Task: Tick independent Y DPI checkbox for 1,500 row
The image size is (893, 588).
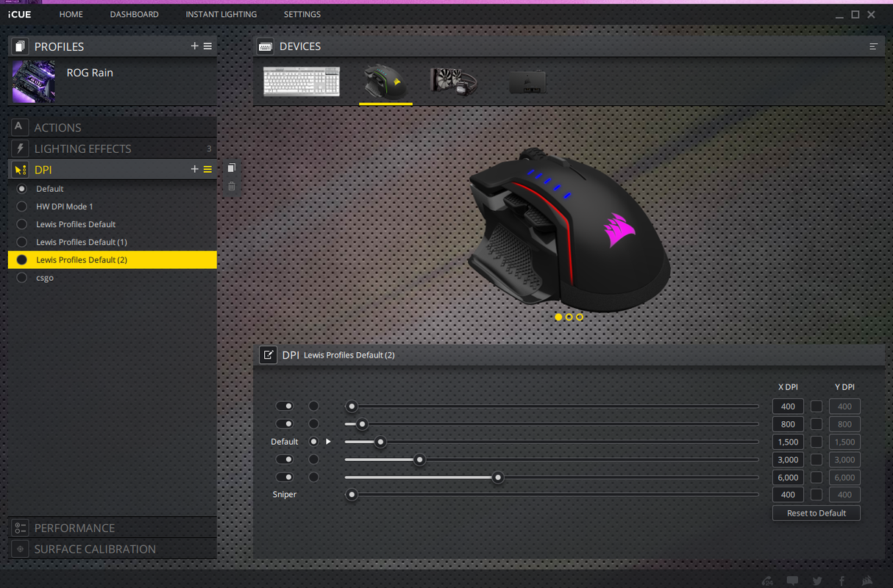Action: point(816,442)
